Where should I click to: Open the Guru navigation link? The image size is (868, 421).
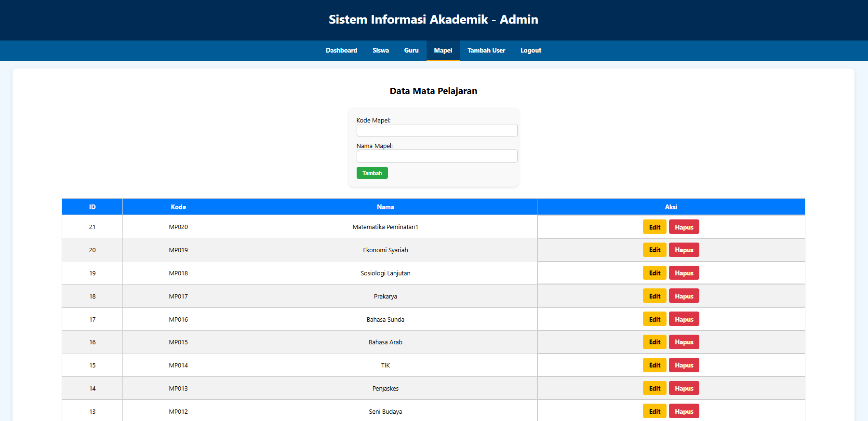click(x=411, y=50)
